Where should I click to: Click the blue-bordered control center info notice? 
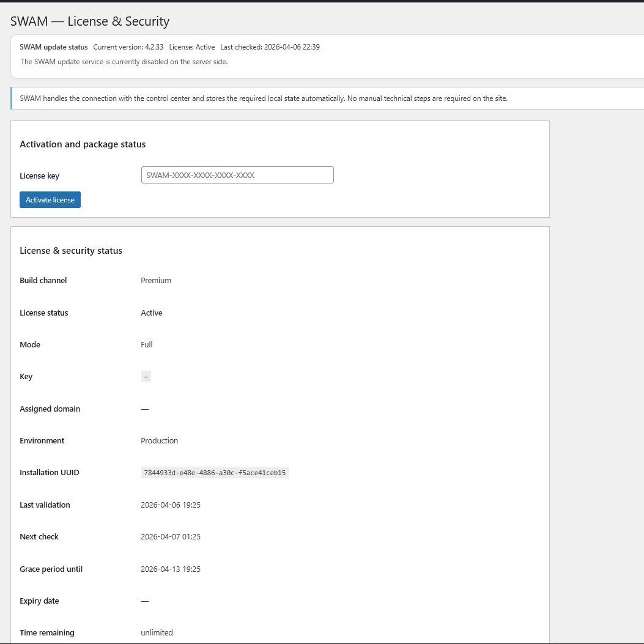tap(264, 98)
